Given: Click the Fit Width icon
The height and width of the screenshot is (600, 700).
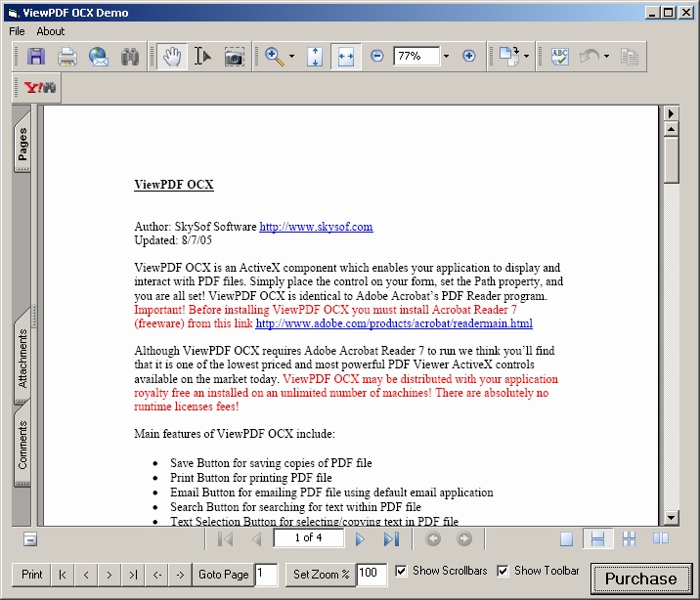Looking at the screenshot, I should [346, 57].
